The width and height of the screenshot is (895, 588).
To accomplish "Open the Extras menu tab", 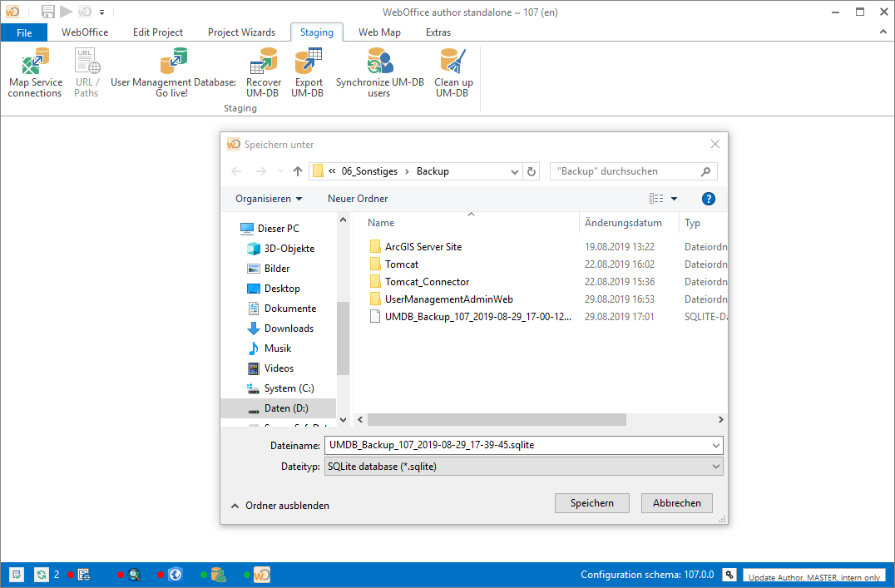I will point(438,32).
